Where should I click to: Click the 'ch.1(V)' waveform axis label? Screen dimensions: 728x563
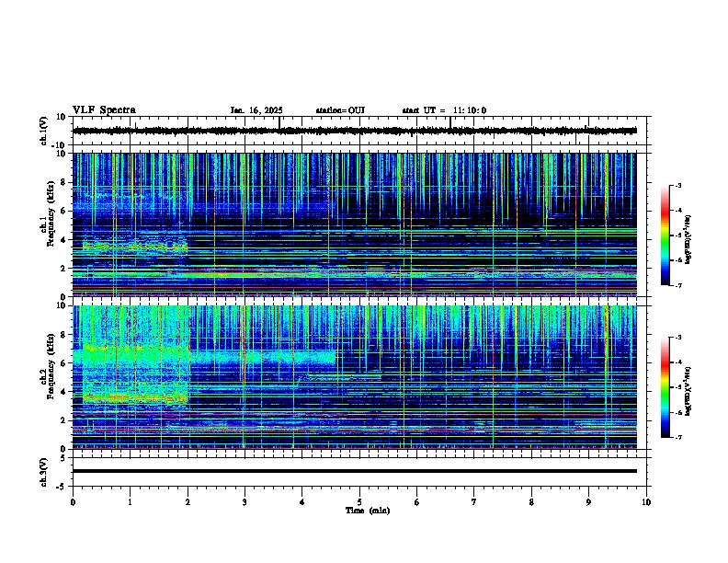(43, 131)
